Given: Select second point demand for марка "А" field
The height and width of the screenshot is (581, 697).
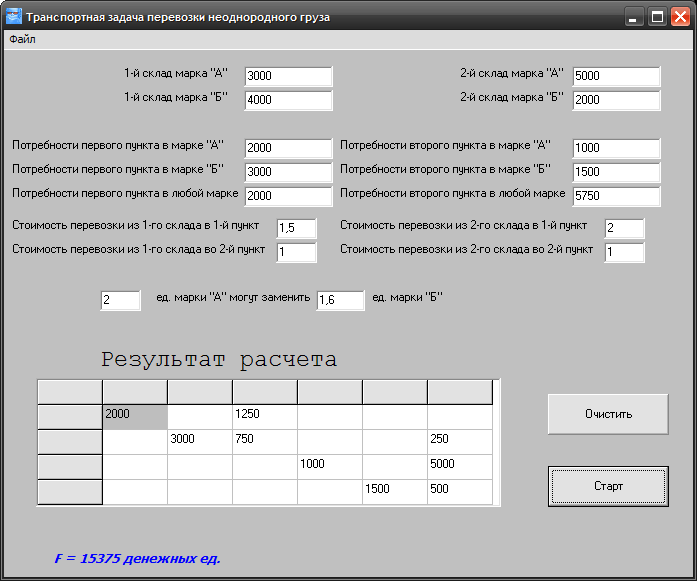Looking at the screenshot, I should click(x=616, y=148).
